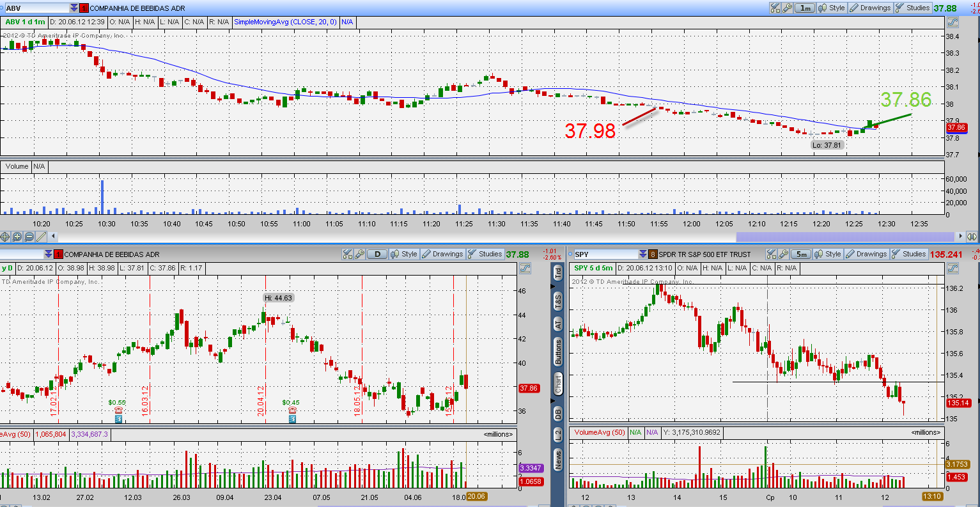Click the brown number 8 link box on SPY chart
The width and height of the screenshot is (980, 507).
click(653, 254)
